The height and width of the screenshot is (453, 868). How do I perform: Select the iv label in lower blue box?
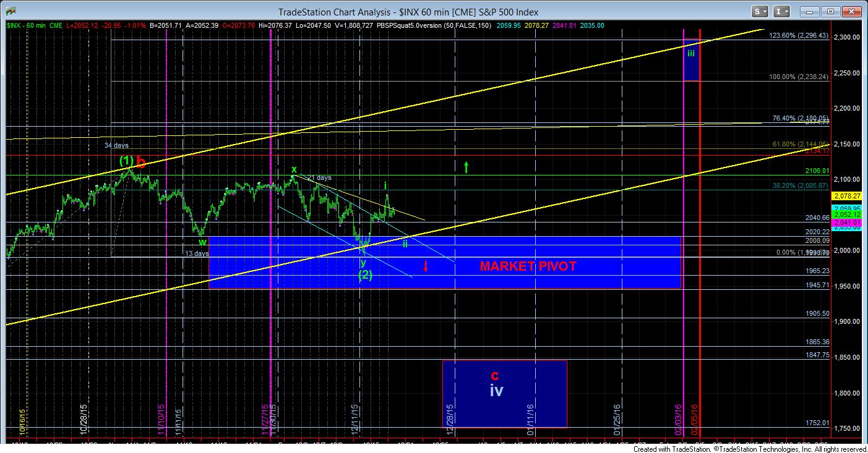coord(496,391)
